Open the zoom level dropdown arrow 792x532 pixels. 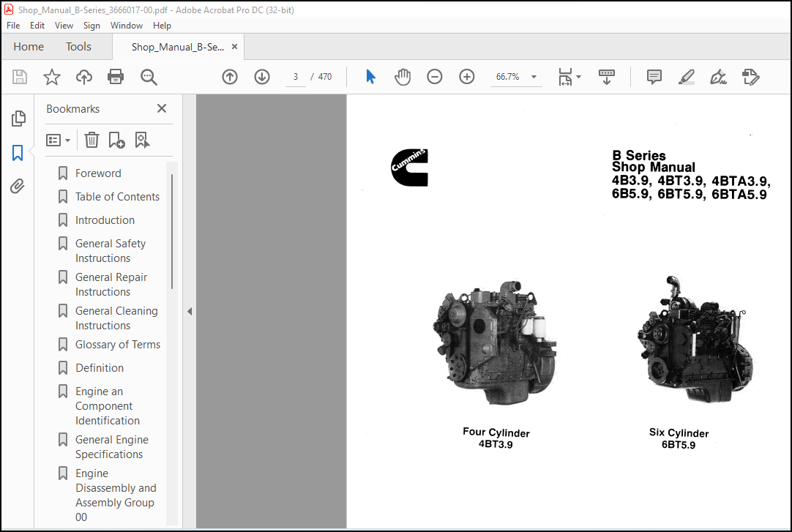pyautogui.click(x=534, y=77)
